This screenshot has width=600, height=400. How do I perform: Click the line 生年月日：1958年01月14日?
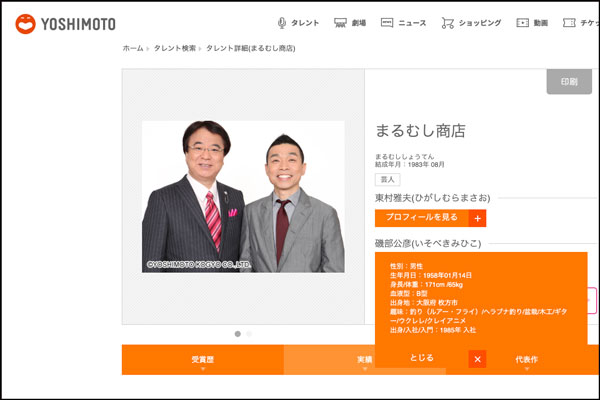[x=431, y=275]
